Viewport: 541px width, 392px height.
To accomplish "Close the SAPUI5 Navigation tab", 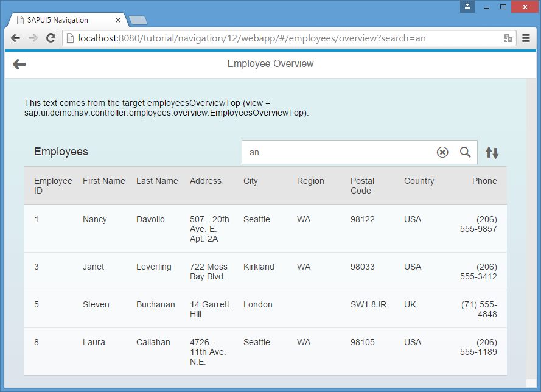I will pos(118,19).
